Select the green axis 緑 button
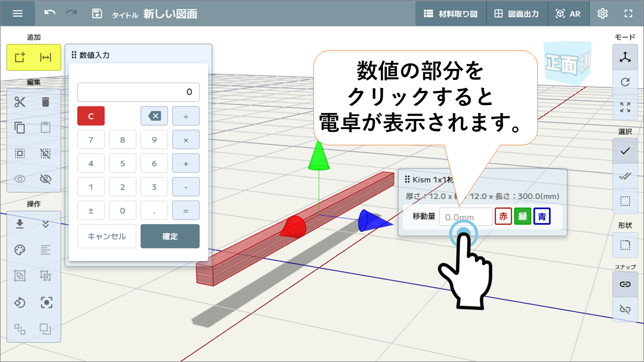The height and width of the screenshot is (362, 644). point(523,217)
